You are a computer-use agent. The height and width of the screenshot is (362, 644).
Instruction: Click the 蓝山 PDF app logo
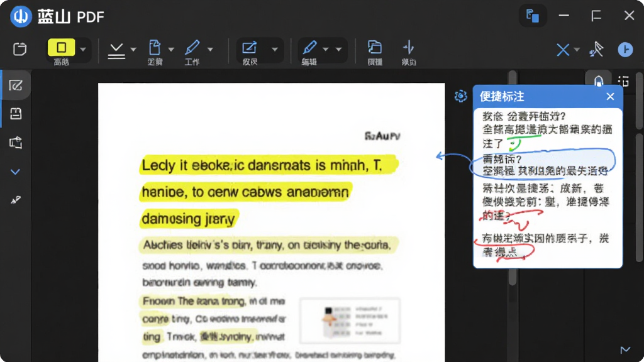coord(21,16)
